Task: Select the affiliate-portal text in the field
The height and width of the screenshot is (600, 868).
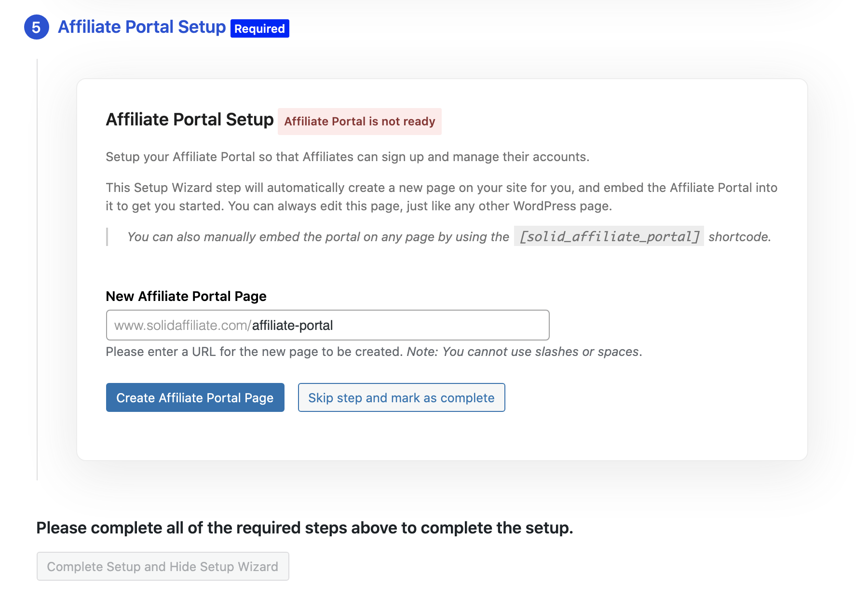Action: click(292, 325)
